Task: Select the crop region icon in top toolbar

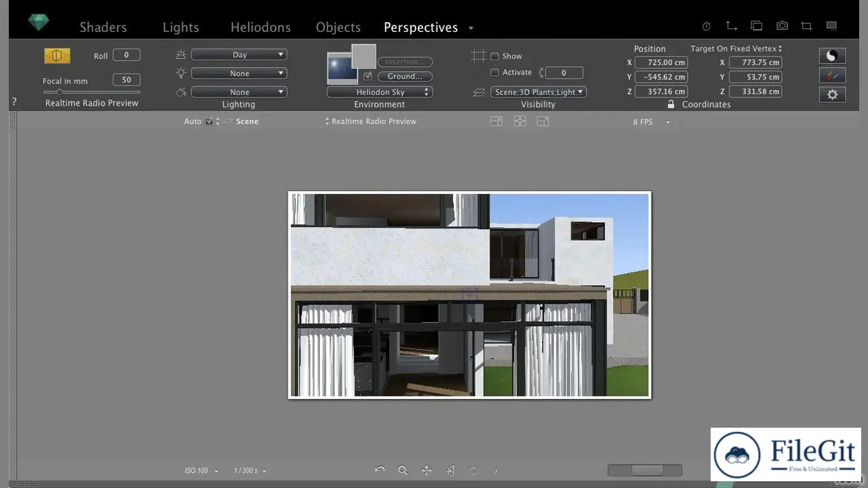Action: [x=806, y=26]
